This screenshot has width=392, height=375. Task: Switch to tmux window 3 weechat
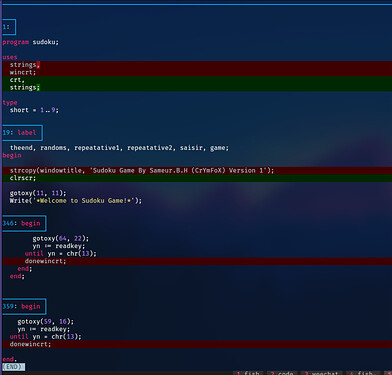(x=321, y=373)
